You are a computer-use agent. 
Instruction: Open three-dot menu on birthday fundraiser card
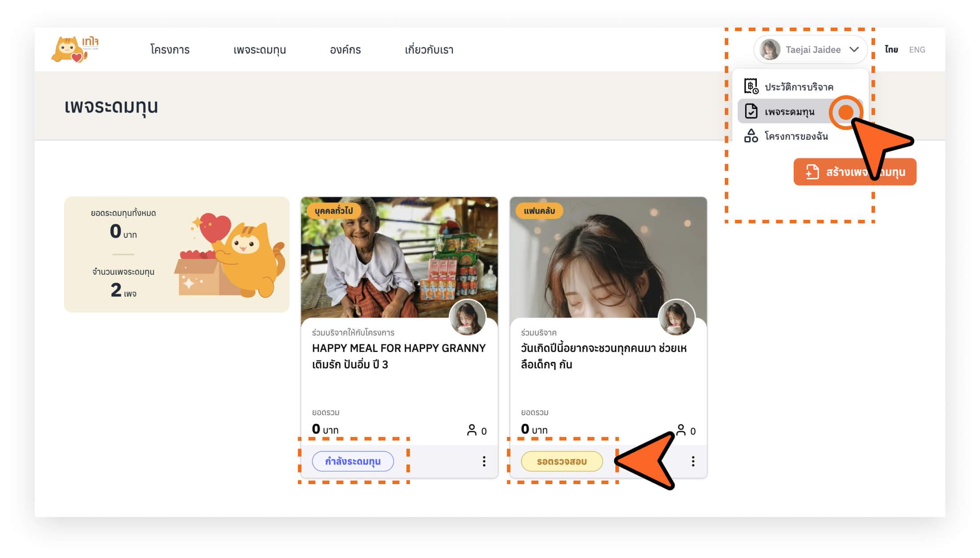[693, 461]
